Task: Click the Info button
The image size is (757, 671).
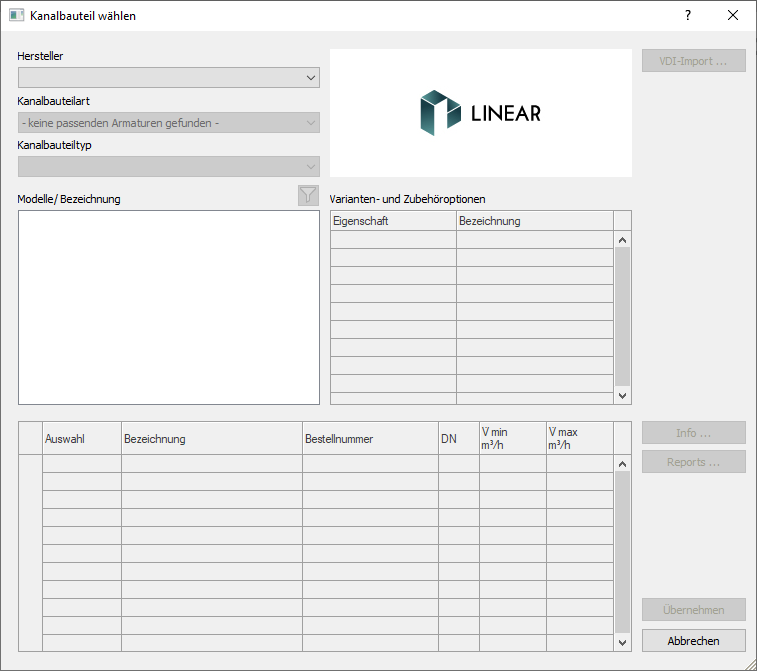Action: pyautogui.click(x=693, y=433)
